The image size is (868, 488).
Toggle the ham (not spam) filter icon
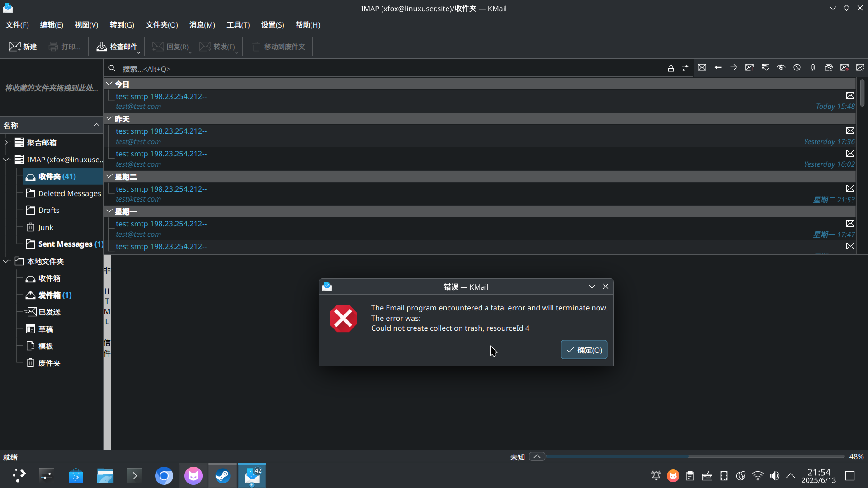click(860, 67)
